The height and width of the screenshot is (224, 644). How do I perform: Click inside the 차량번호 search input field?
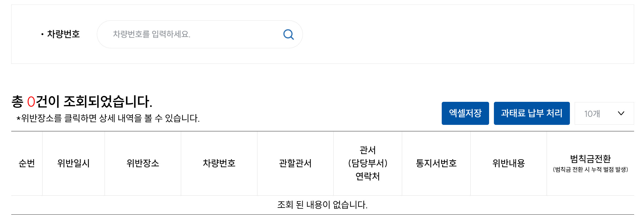tap(187, 34)
